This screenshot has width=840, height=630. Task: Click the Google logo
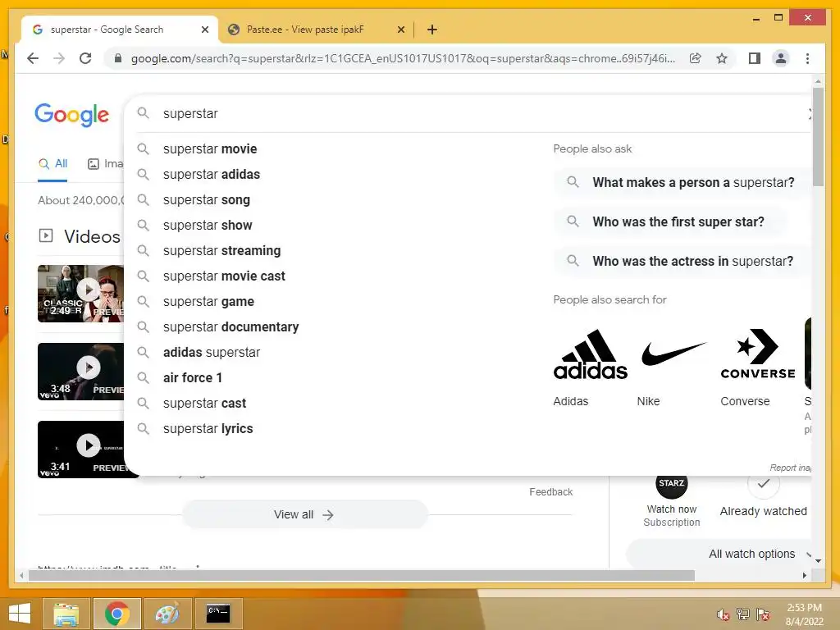[72, 114]
